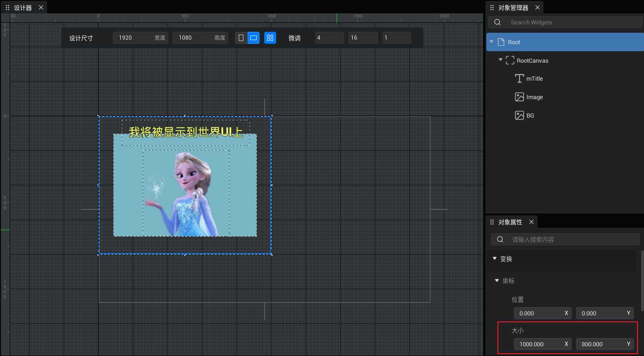
Task: Select the RootCanvas item
Action: coord(532,60)
